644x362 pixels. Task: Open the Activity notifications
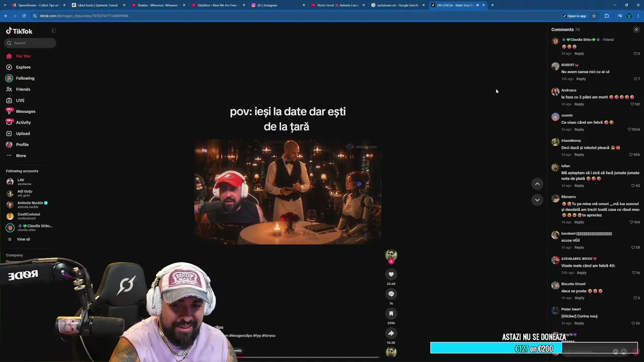[x=23, y=123]
